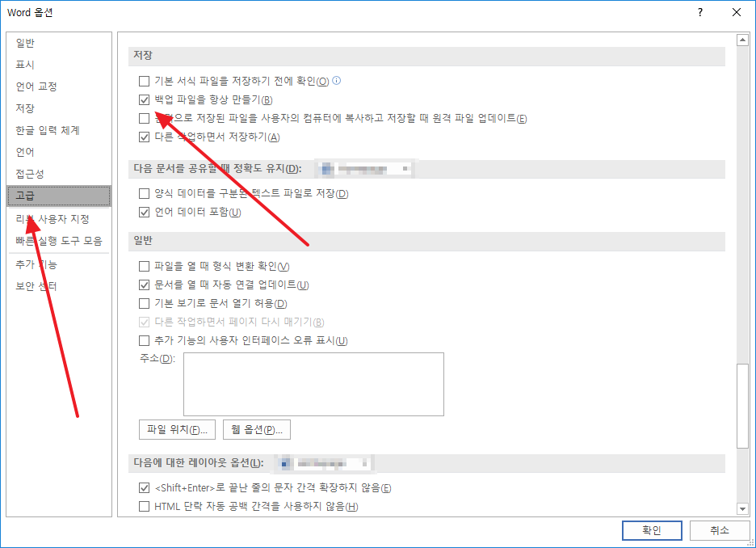Open the help question mark icon
The height and width of the screenshot is (548, 756).
click(700, 13)
